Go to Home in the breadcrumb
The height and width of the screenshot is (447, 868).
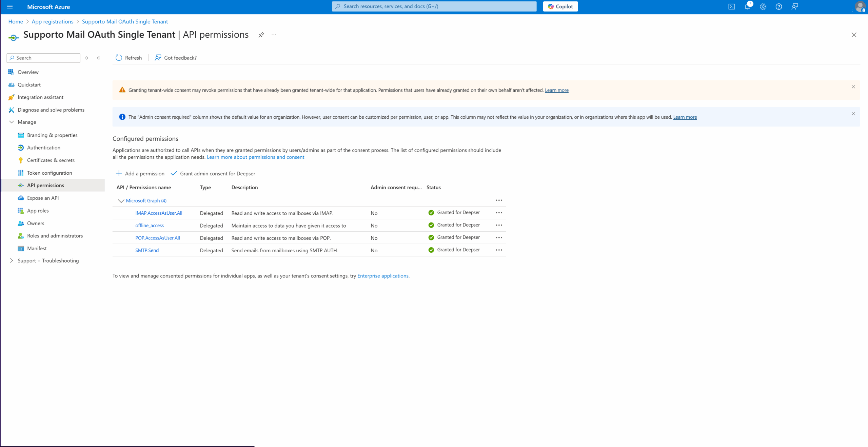coord(16,22)
